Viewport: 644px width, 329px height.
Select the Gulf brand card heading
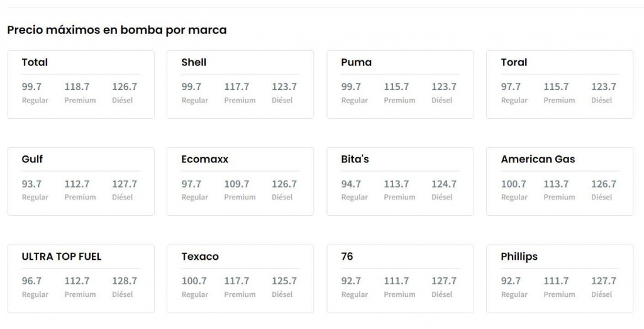(x=32, y=159)
